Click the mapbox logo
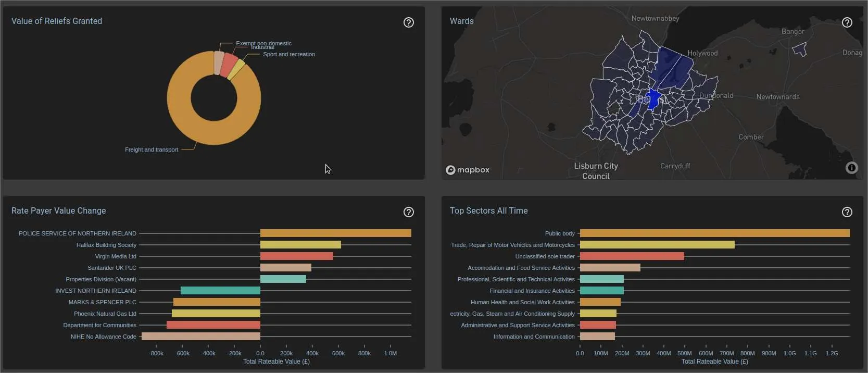This screenshot has height=373, width=868. [x=468, y=170]
